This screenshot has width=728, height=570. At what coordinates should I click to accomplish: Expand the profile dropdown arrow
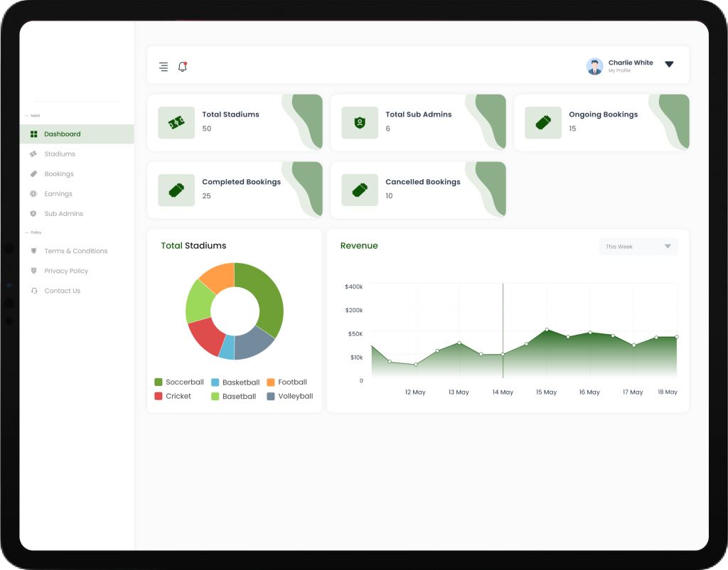pyautogui.click(x=669, y=64)
